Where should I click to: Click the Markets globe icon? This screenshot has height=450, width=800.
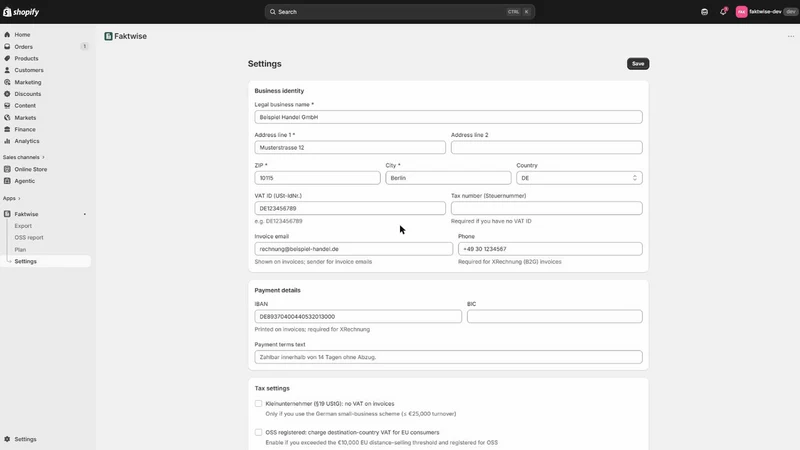click(7, 117)
